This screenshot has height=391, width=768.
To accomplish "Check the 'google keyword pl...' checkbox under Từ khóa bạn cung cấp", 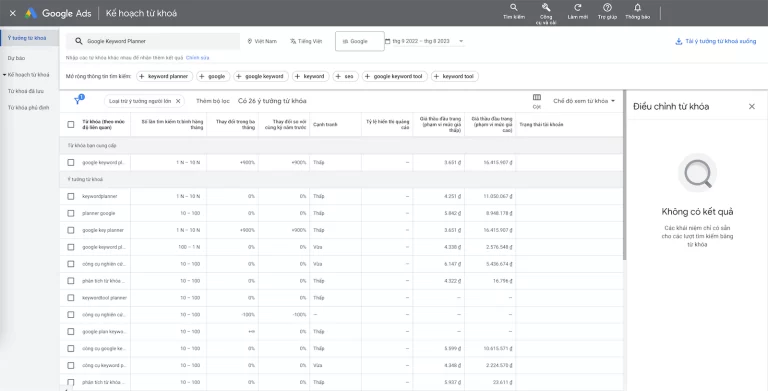I will point(71,162).
